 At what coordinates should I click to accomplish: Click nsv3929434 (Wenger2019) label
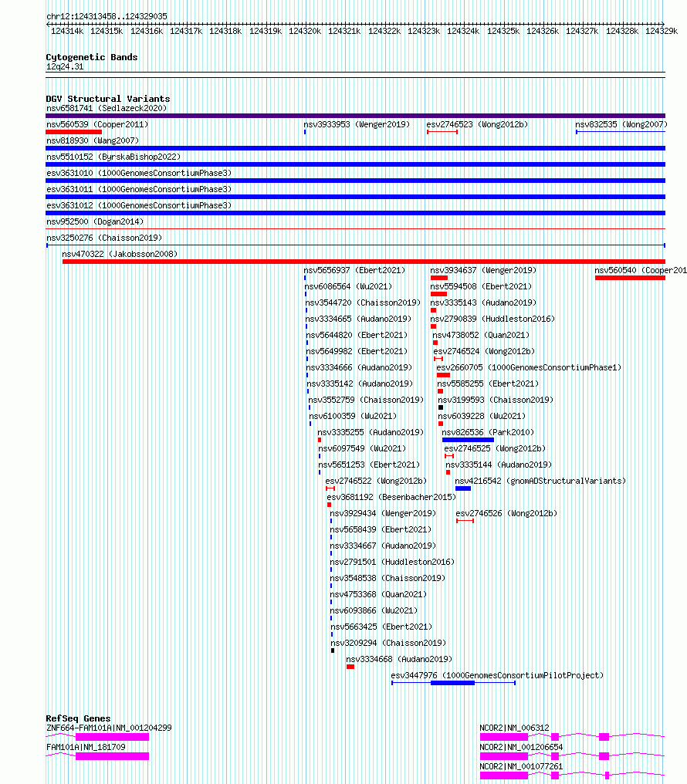pyautogui.click(x=383, y=513)
